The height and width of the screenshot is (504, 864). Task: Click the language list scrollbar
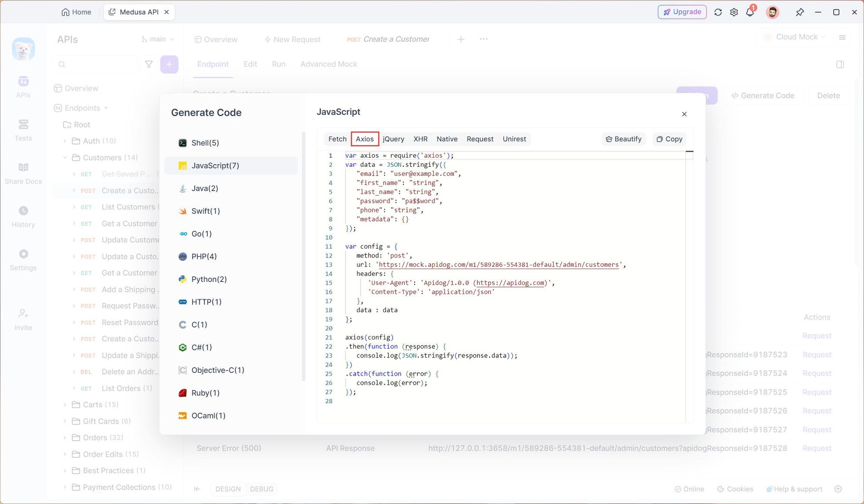(304, 257)
